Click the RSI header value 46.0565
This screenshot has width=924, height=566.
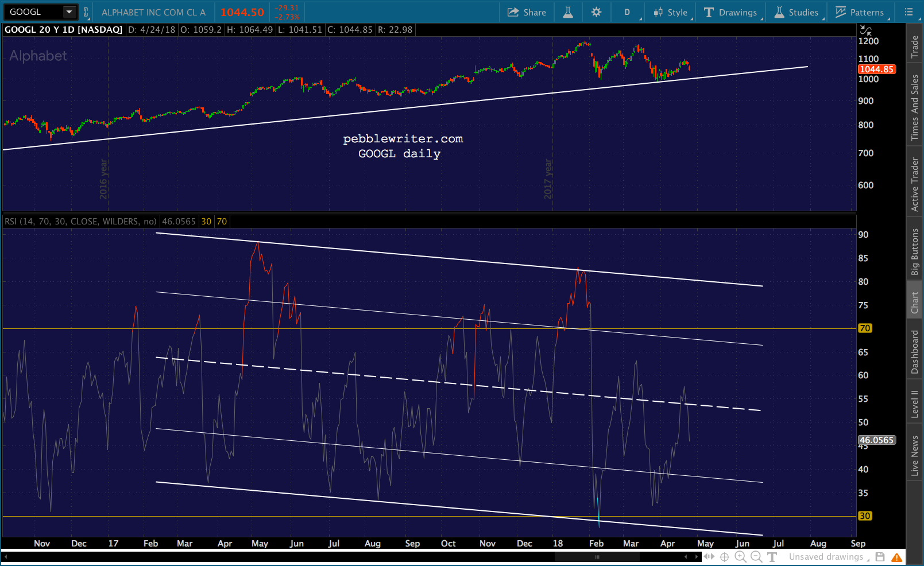(x=179, y=222)
